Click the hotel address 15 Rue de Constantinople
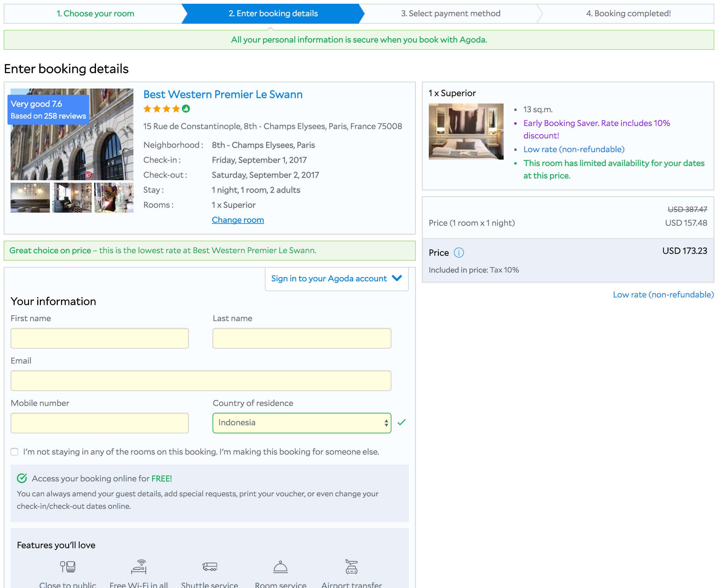 272,126
